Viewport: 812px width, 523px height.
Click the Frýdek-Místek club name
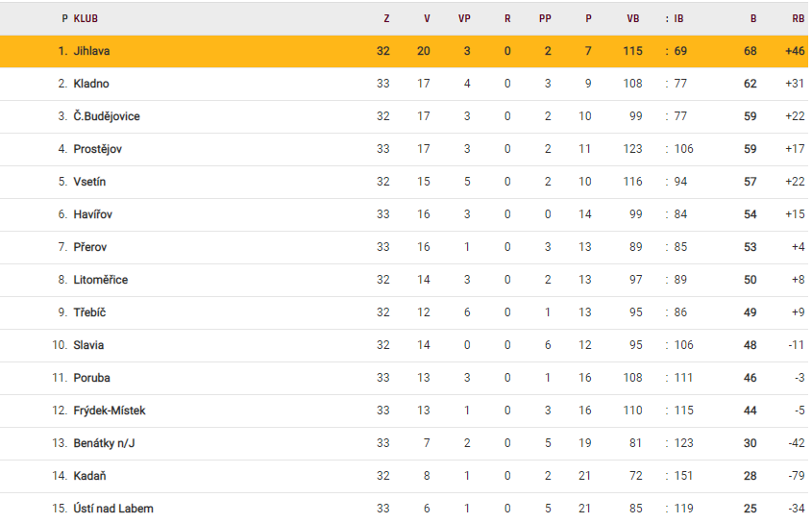110,411
